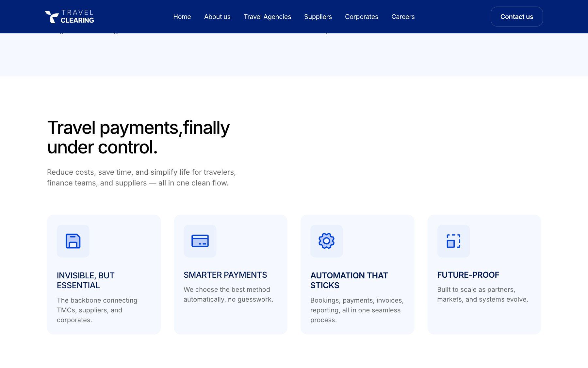Click the dashed square scale icon
This screenshot has height=368, width=588.
[x=453, y=241]
